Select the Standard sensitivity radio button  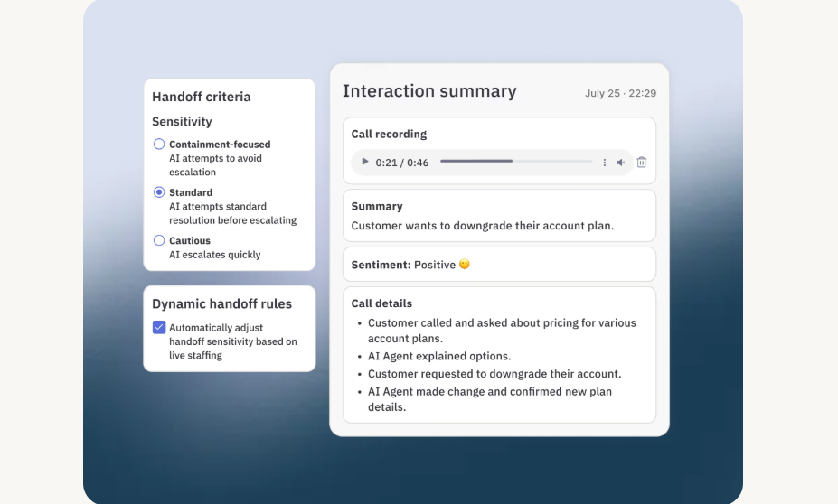click(159, 192)
